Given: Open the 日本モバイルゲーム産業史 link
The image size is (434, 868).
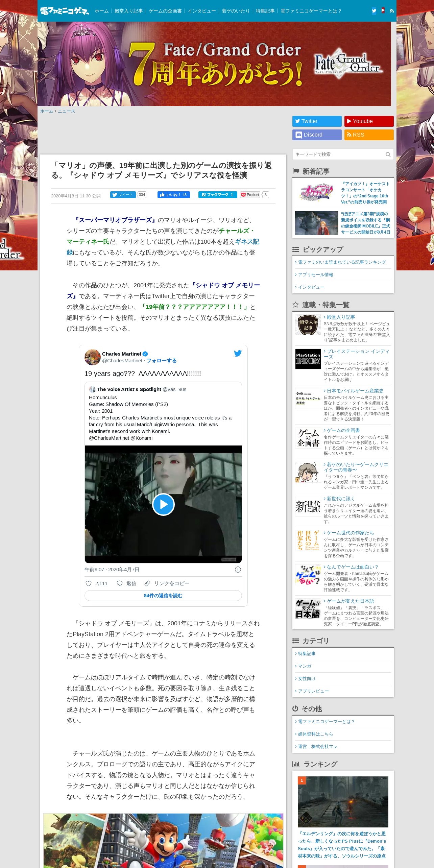Looking at the screenshot, I should (x=355, y=391).
